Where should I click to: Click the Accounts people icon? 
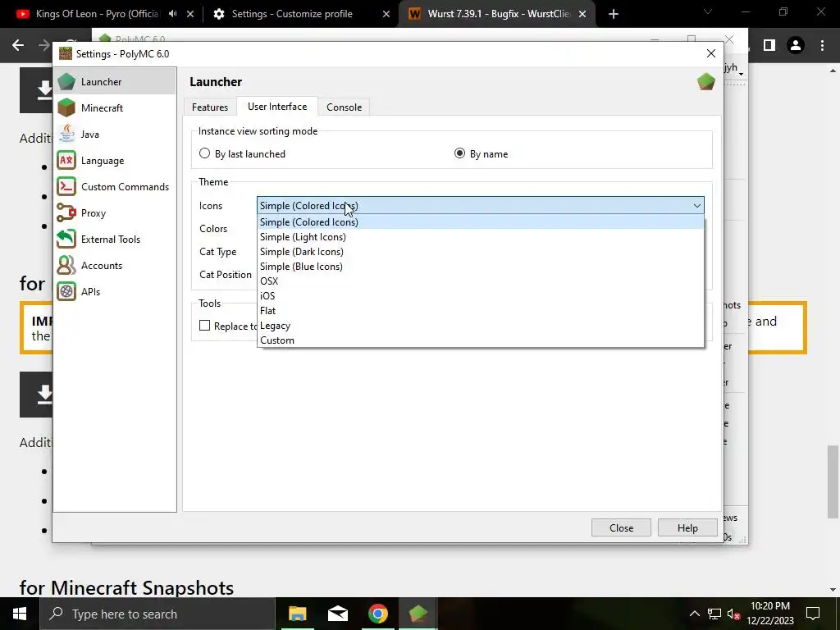(x=66, y=265)
